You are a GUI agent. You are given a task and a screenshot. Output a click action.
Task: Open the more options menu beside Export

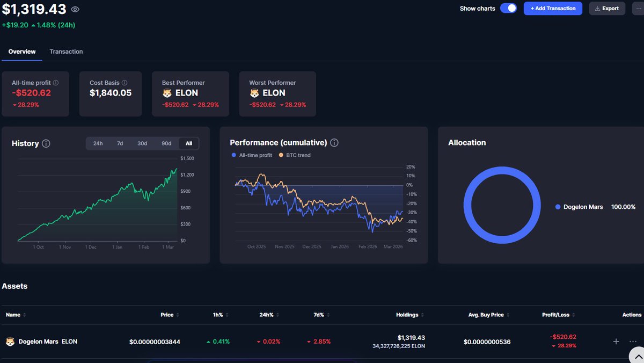(x=638, y=8)
